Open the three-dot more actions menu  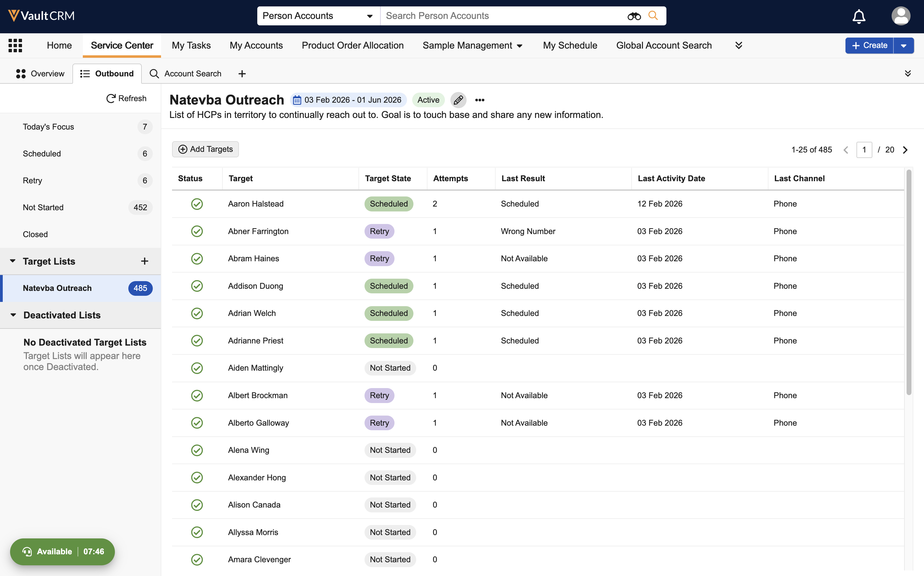pyautogui.click(x=479, y=100)
